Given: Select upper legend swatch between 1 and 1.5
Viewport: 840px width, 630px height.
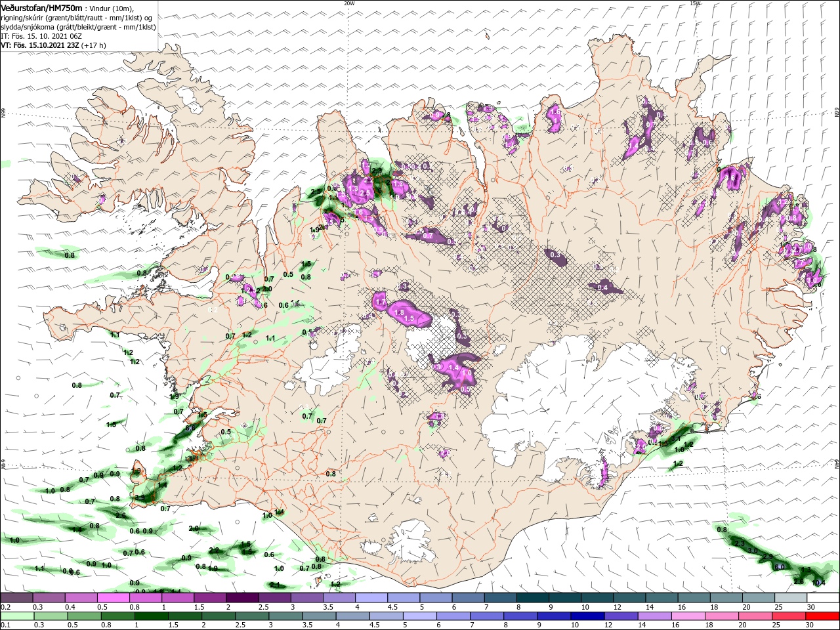Looking at the screenshot, I should coord(177,598).
